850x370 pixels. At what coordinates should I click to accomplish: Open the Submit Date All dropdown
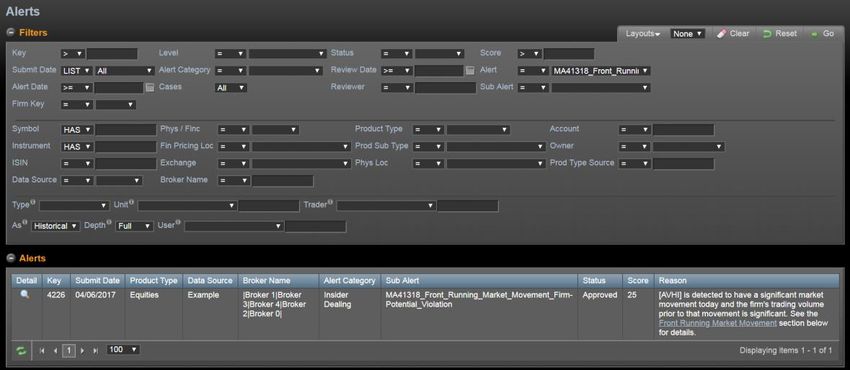click(125, 70)
